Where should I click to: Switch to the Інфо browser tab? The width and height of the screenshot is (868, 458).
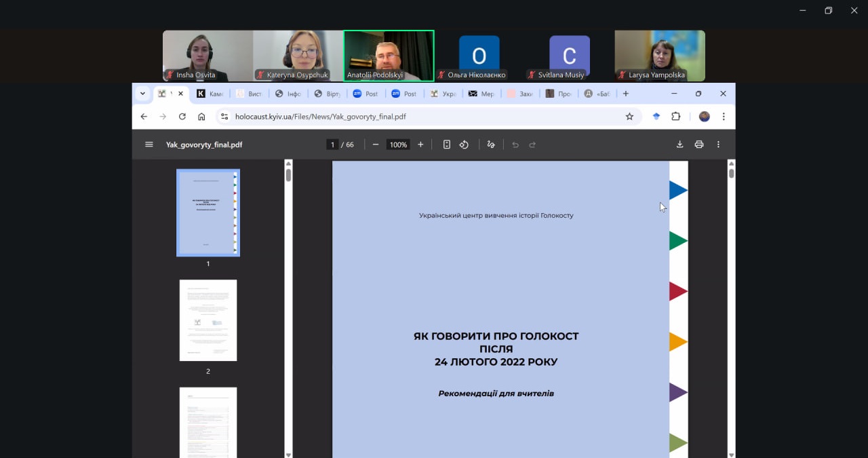(288, 94)
